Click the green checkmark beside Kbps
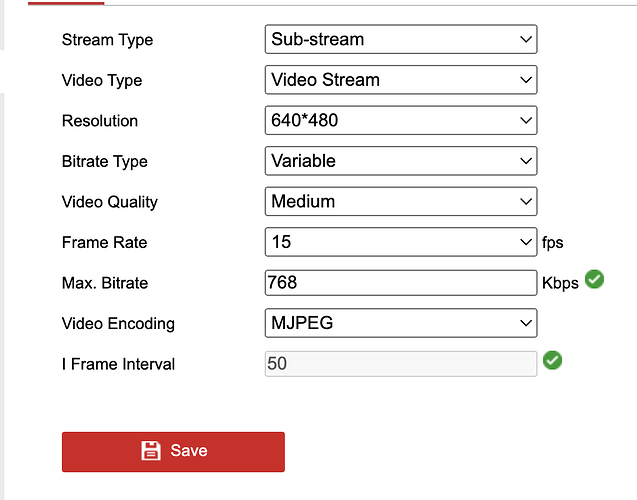Screen dimensions: 637x500 point(594,279)
